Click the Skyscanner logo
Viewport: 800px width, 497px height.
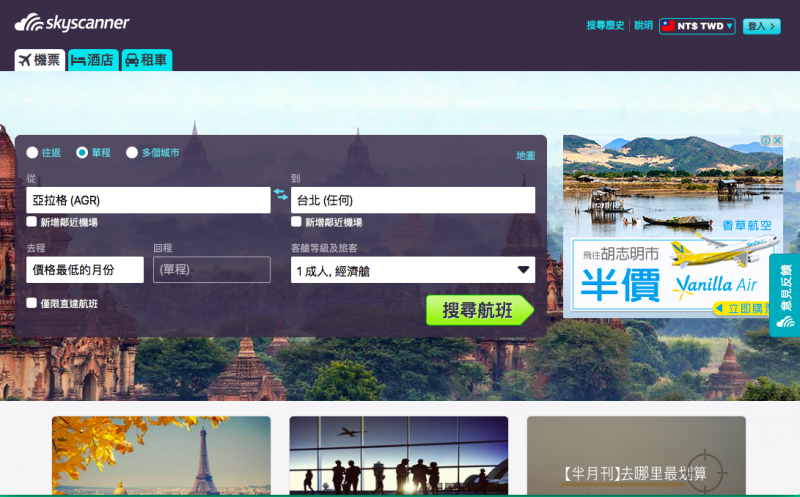[72, 23]
